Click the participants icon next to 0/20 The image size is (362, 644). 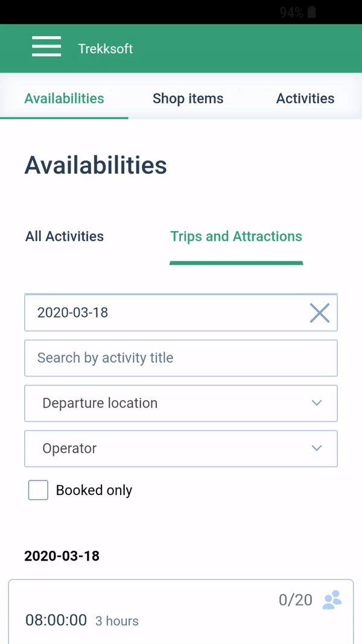(x=331, y=600)
